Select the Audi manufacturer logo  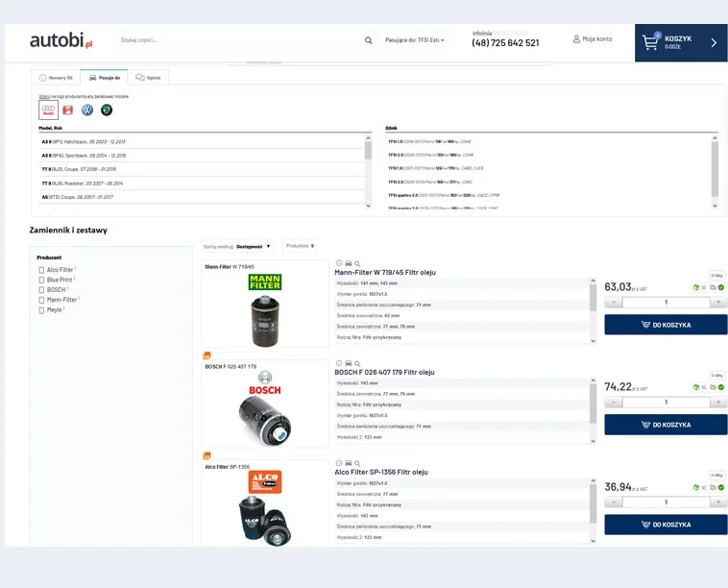[48, 110]
